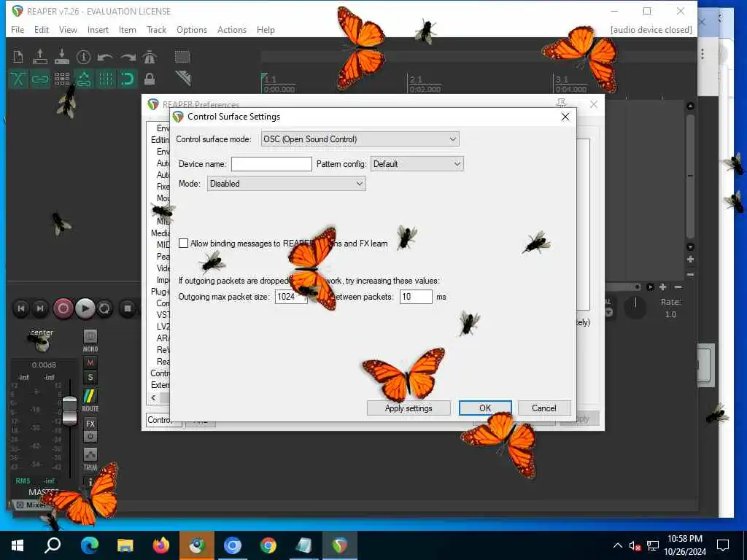Click the Undo arrow icon
The width and height of the screenshot is (747, 560).
click(105, 57)
